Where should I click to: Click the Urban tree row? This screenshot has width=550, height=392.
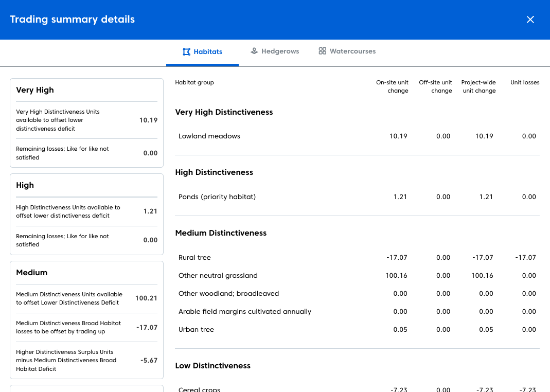196,330
